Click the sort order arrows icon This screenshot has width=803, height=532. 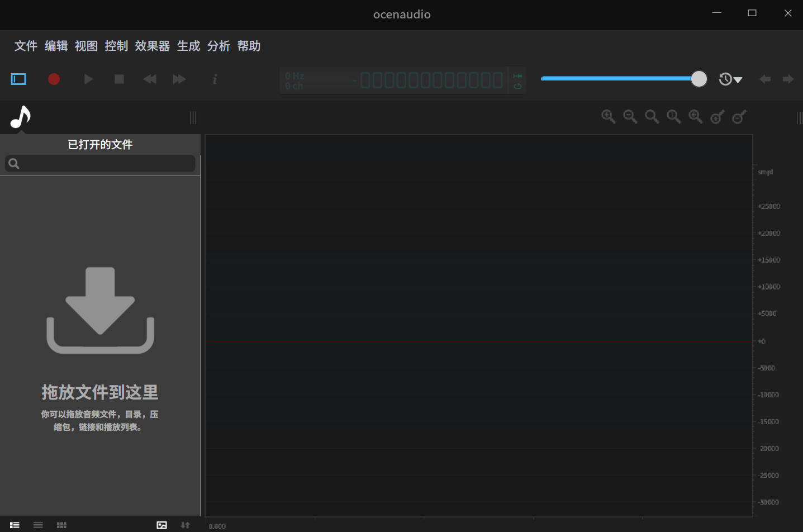coord(185,525)
